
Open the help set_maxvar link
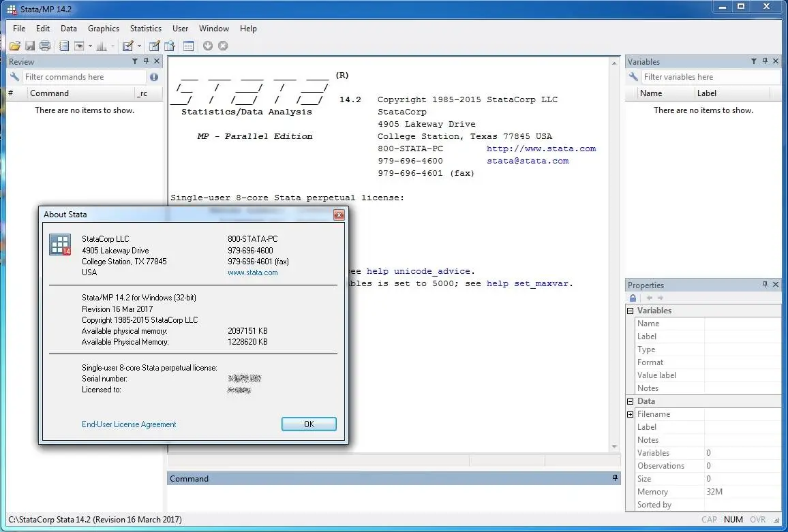click(527, 283)
